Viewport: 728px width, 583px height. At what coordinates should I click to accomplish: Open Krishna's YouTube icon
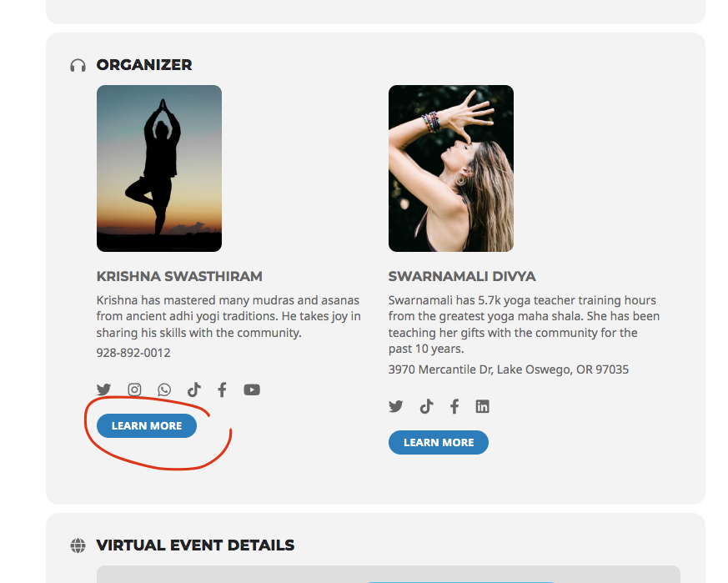coord(252,390)
